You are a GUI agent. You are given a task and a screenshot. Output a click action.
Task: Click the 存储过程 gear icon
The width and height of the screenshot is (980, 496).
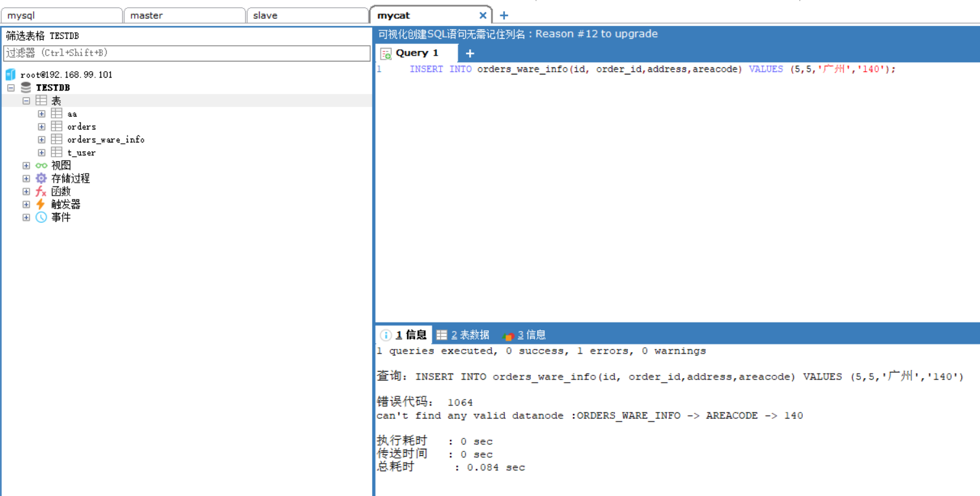point(41,178)
